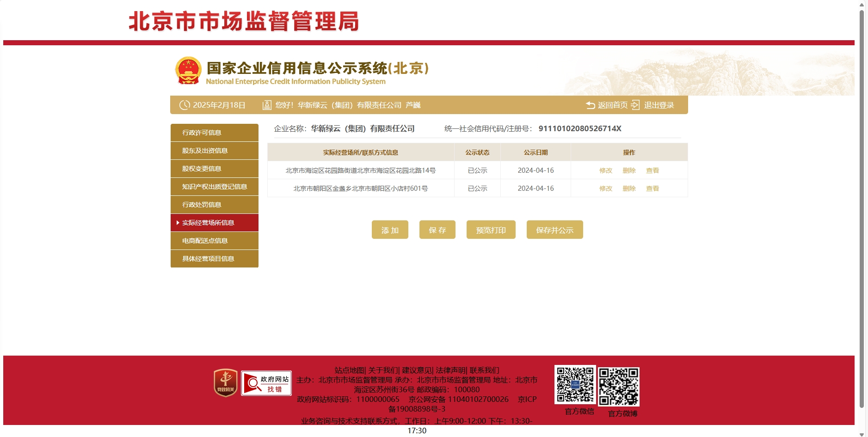Open the 法律声明 footer link
Screen dimensions: 868x437
coord(450,370)
